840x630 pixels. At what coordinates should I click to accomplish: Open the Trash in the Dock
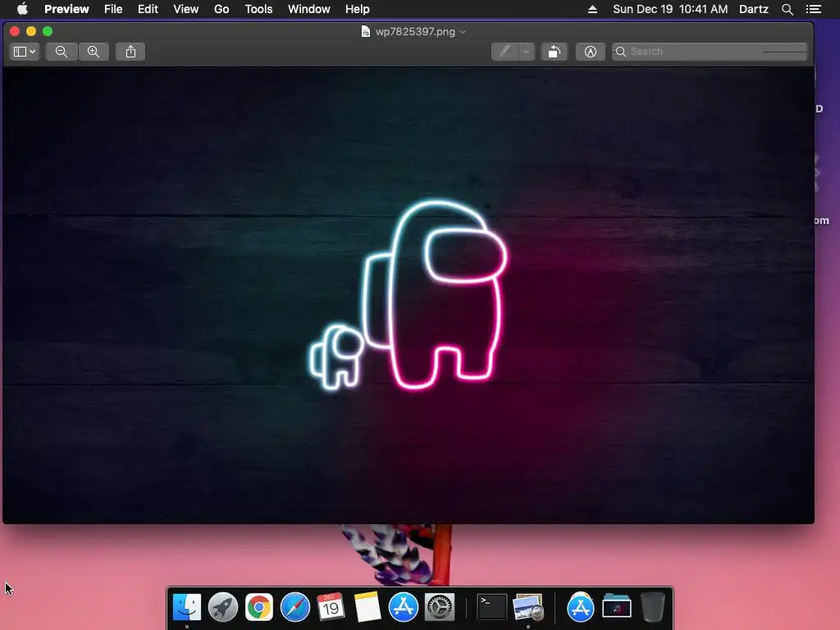pos(652,608)
